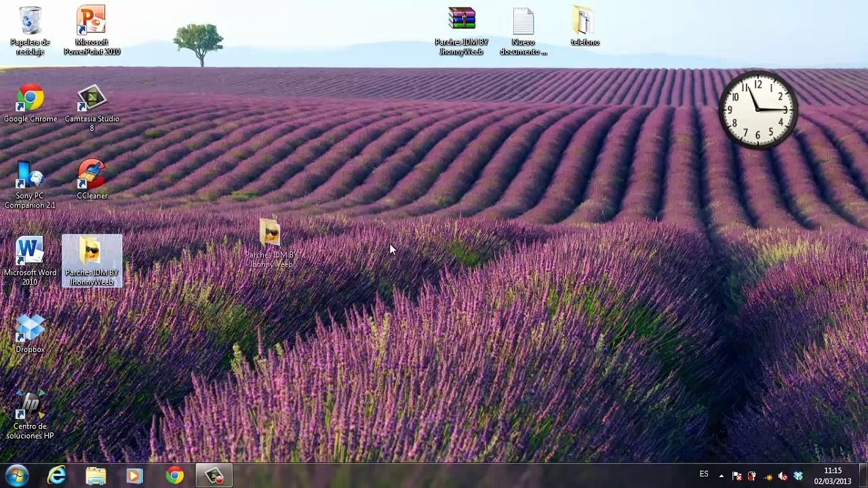Select Microsoft PowerPoint 2010 desktop shortcut

coord(92,30)
